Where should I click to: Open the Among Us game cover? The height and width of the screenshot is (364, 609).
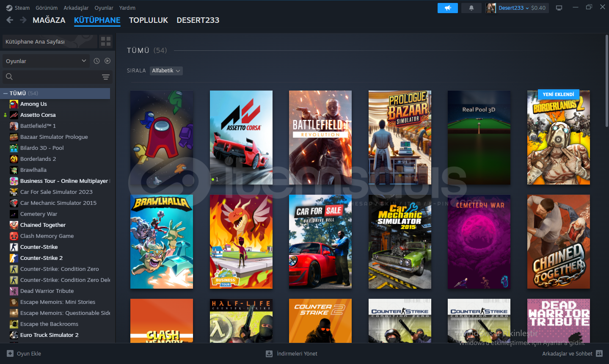(x=162, y=138)
